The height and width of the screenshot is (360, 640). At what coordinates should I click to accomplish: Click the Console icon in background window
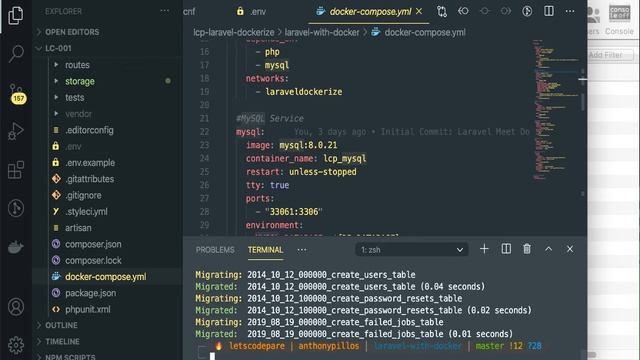pyautogui.click(x=619, y=19)
